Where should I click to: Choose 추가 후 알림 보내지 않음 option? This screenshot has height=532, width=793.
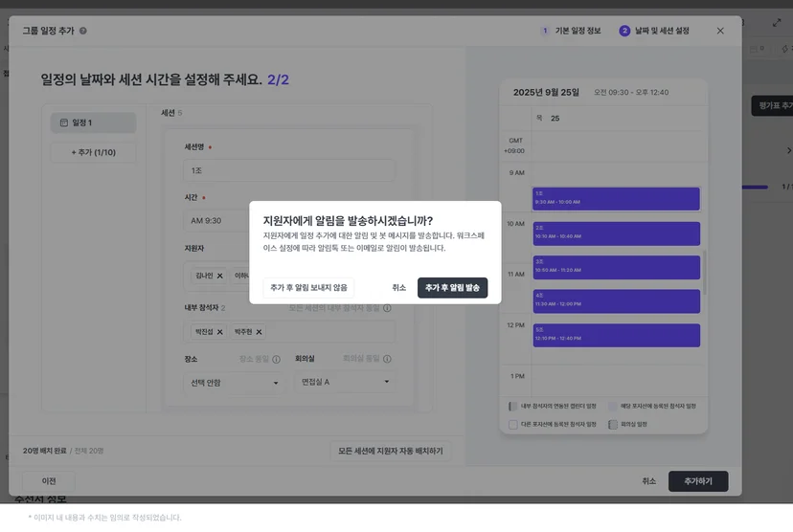(x=308, y=287)
